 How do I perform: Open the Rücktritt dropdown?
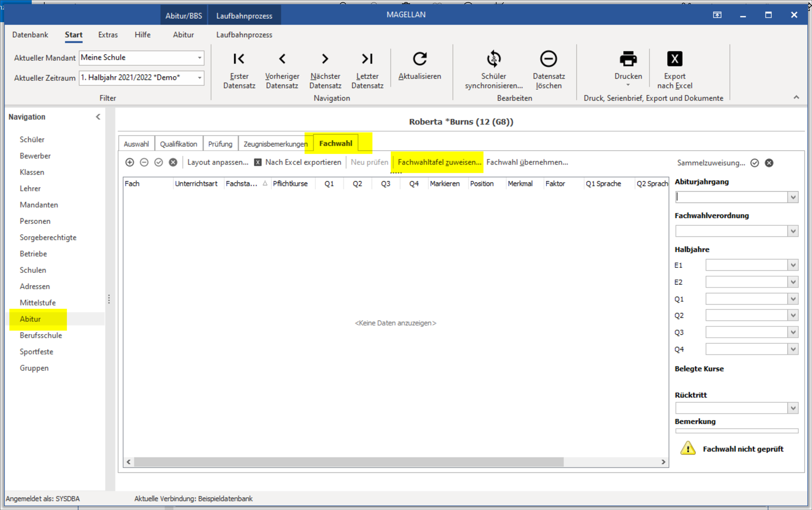(x=793, y=408)
